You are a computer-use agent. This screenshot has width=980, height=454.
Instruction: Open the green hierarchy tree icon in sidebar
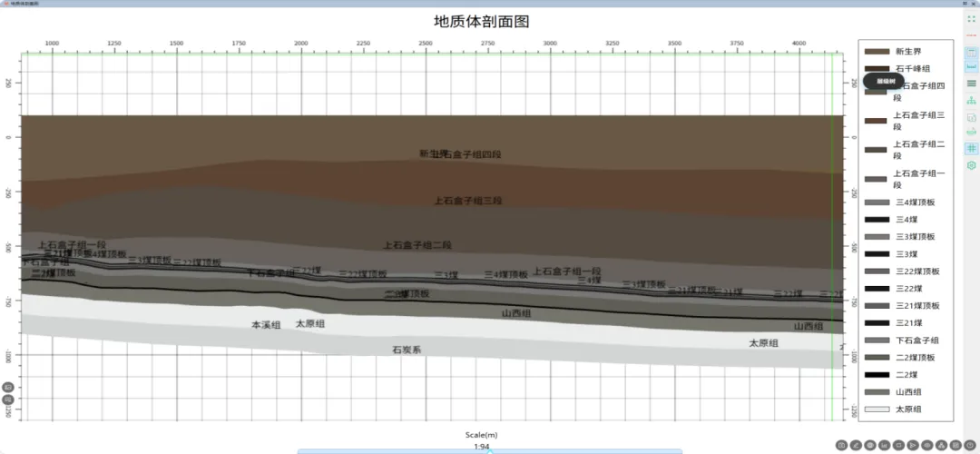971,100
